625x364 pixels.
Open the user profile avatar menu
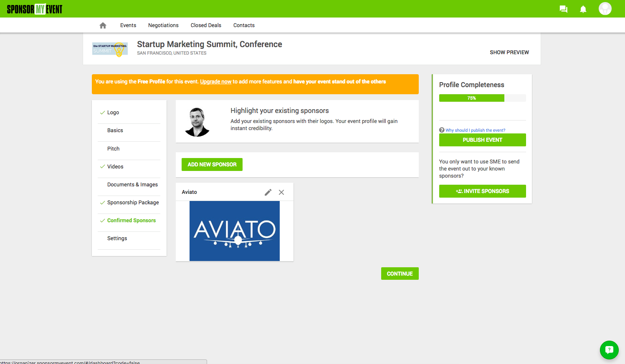(x=605, y=9)
